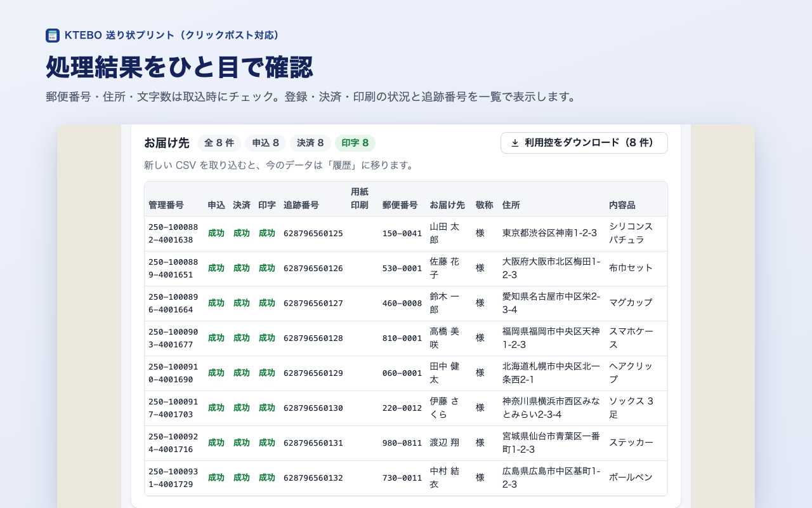
Task: Click management number 250-1000910-4001690
Action: (x=173, y=373)
